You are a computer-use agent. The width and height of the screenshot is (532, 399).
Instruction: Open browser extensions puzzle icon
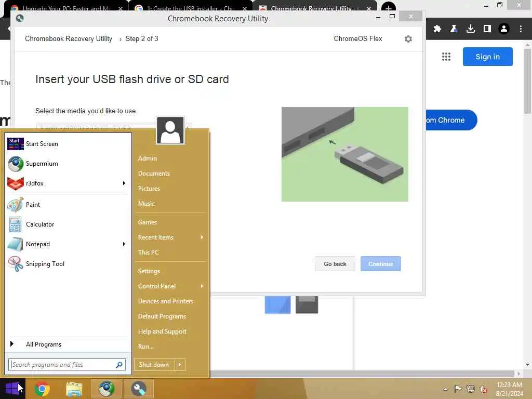(x=437, y=29)
